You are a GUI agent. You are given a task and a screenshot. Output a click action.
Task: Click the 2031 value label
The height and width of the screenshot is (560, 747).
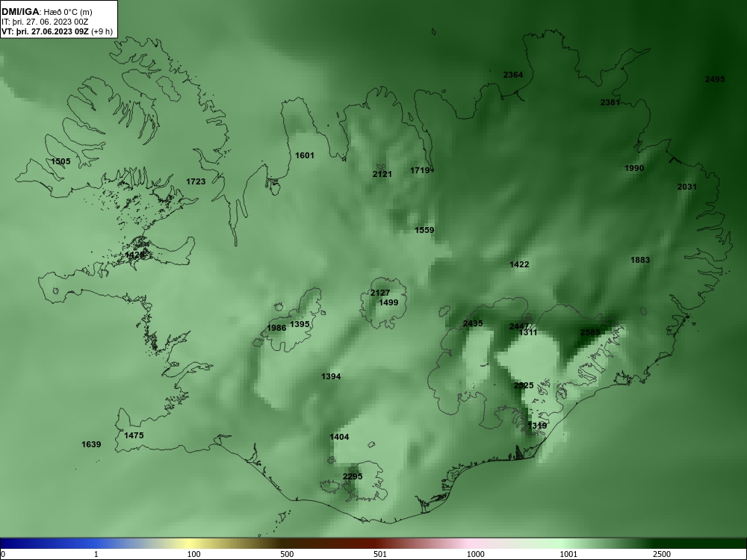tap(687, 187)
